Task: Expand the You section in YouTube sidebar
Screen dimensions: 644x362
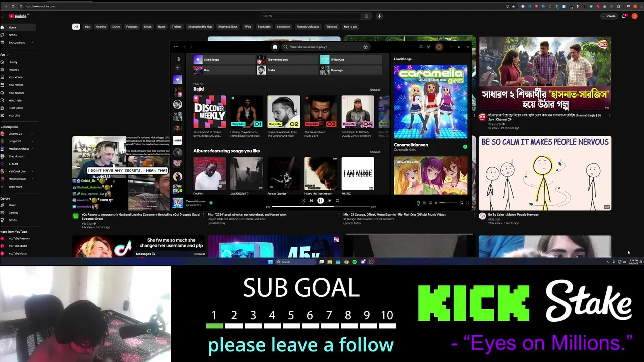Action: point(4,55)
